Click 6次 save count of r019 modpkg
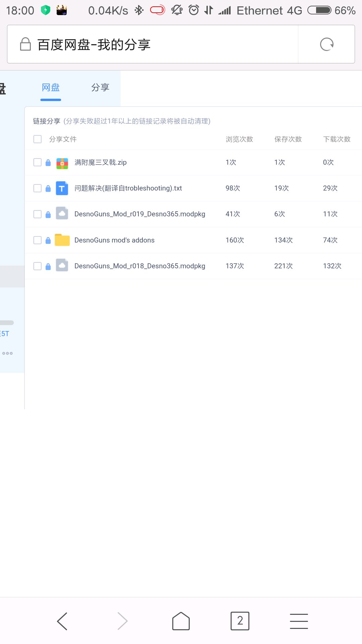This screenshot has width=362, height=644. pyautogui.click(x=280, y=214)
